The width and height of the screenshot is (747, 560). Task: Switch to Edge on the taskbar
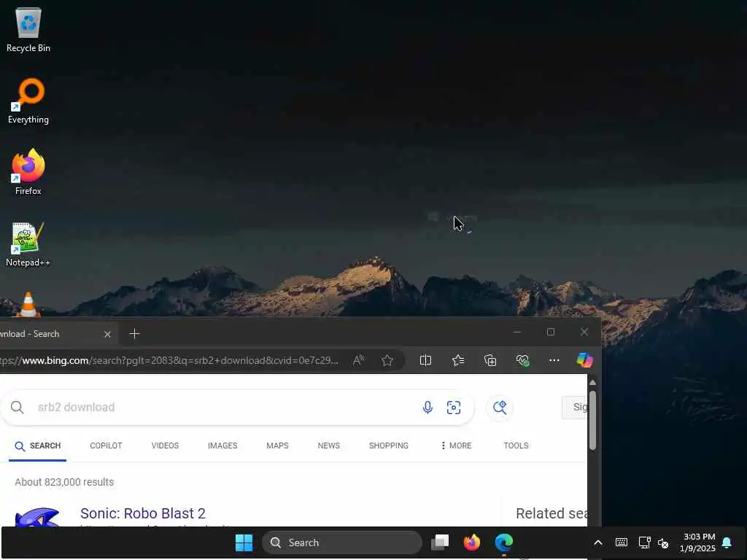(503, 542)
